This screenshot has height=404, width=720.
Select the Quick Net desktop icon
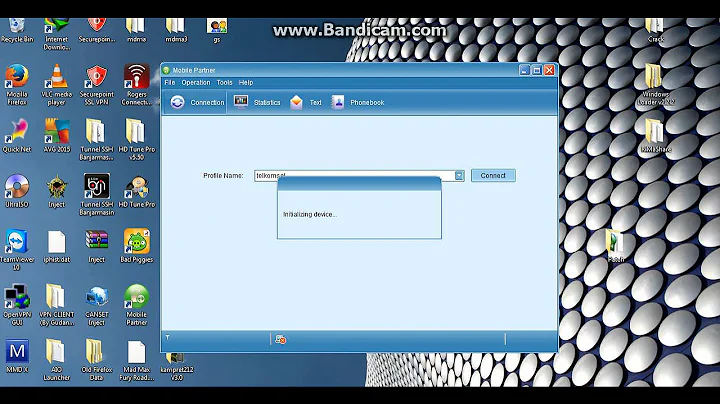(x=17, y=136)
